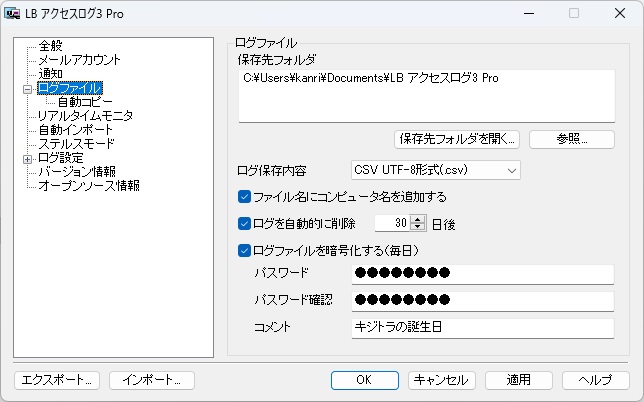Click the 保存先フォルダ path text box
The image size is (644, 402).
click(427, 96)
